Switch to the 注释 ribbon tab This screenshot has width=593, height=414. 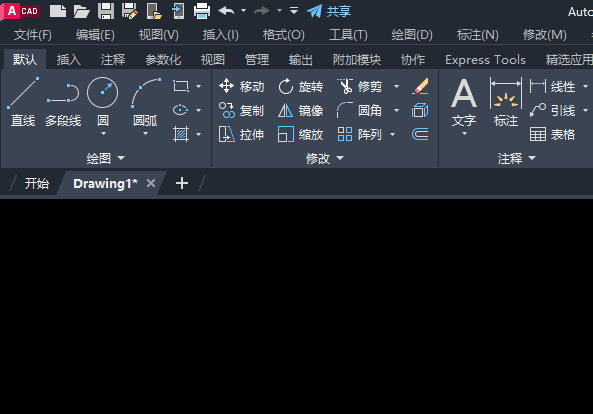pos(113,59)
